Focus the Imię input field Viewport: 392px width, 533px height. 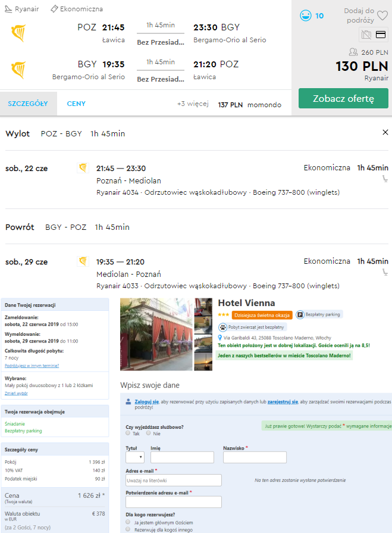tap(182, 457)
